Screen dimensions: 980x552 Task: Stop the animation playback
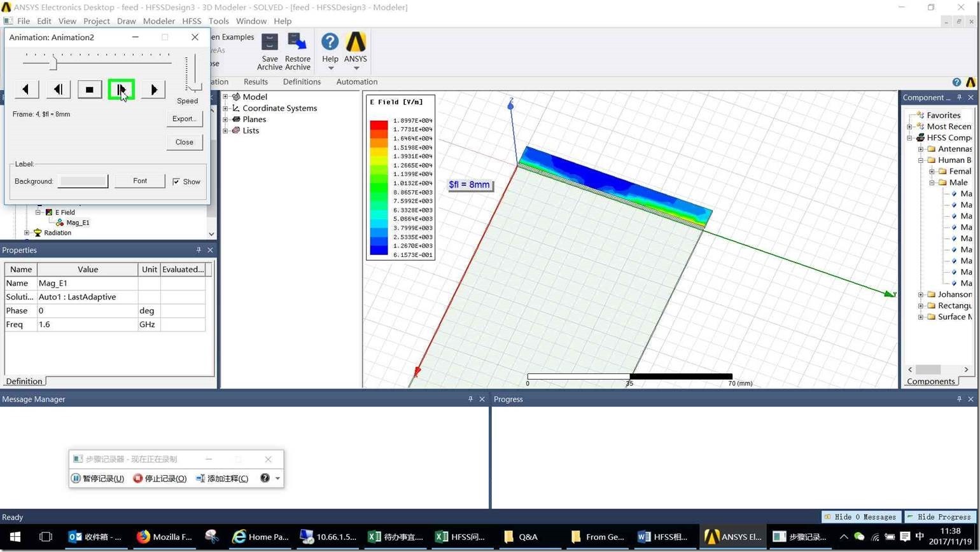90,90
